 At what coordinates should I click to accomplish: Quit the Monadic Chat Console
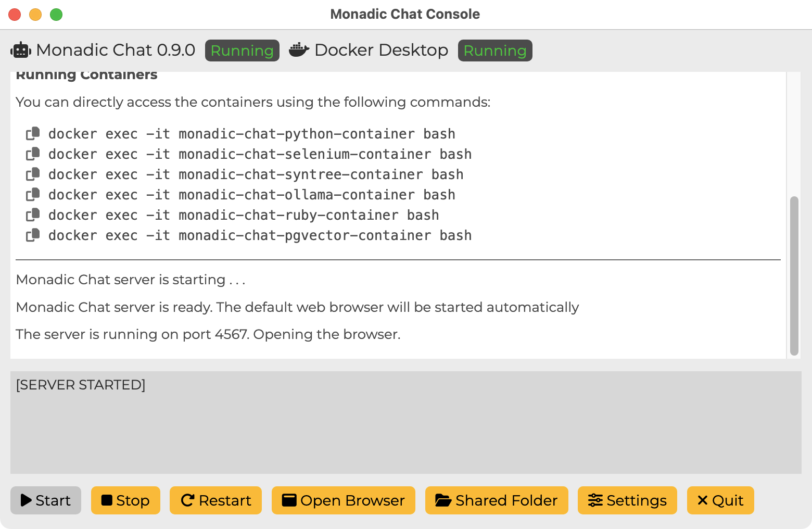click(x=720, y=500)
